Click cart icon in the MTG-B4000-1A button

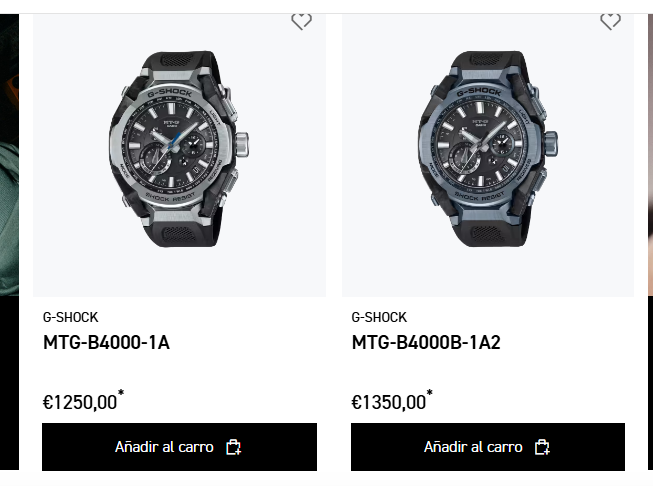click(233, 447)
